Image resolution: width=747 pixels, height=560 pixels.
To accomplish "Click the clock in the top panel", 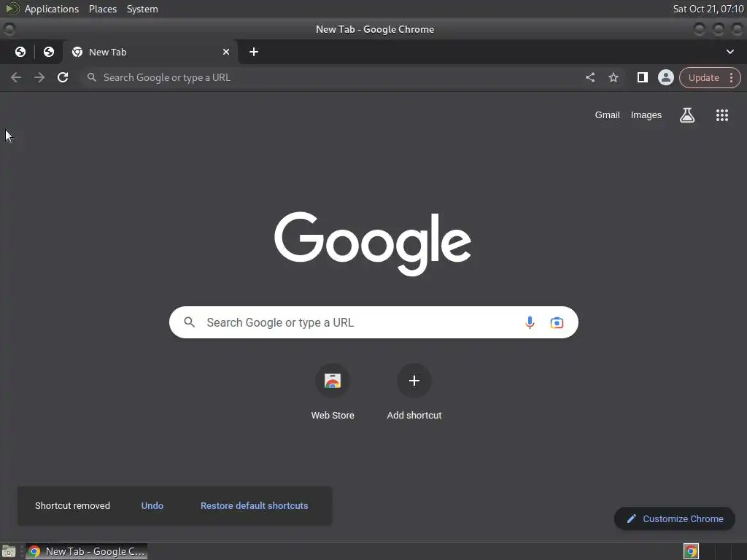I will coord(708,9).
